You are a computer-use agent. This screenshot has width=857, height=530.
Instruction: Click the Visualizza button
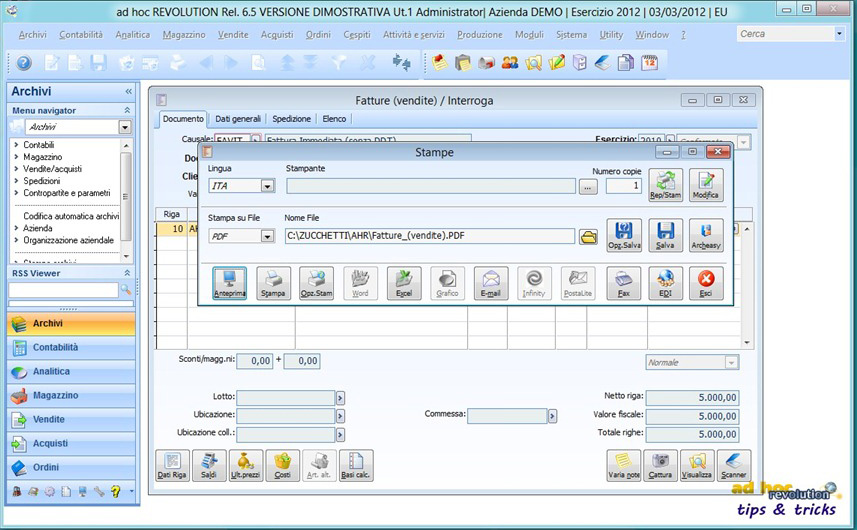coord(697,466)
